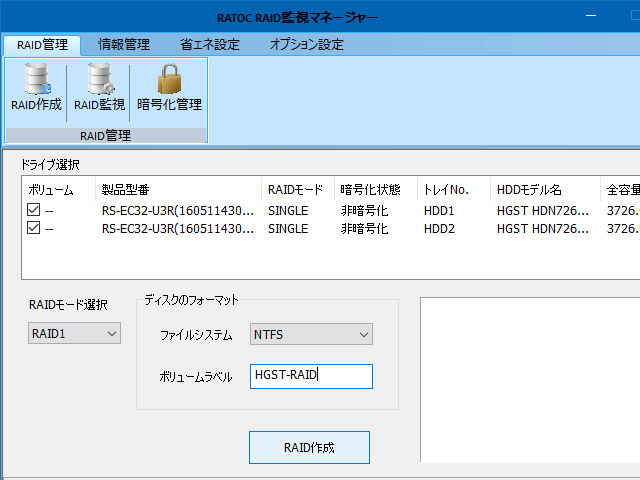Click the HDDモデル名 column header
Image resolution: width=640 pixels, height=480 pixels.
pyautogui.click(x=545, y=189)
